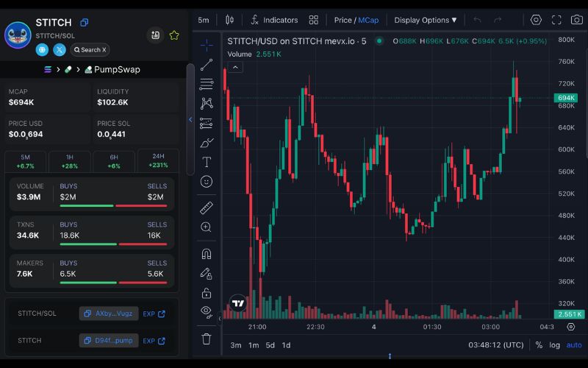588x368 pixels.
Task: Select the 5d date range
Action: click(x=270, y=345)
